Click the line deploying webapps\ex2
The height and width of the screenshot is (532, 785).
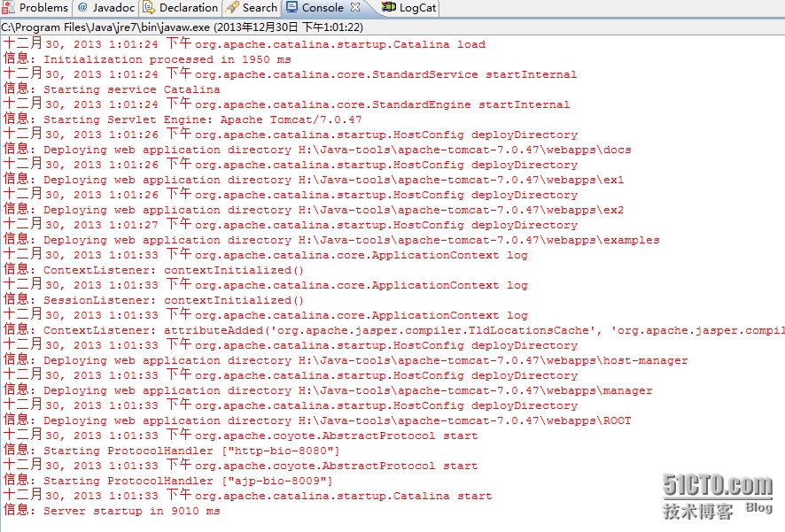314,209
